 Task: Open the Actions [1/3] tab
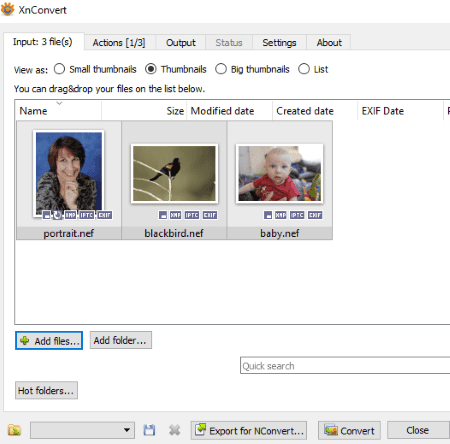[x=119, y=43]
